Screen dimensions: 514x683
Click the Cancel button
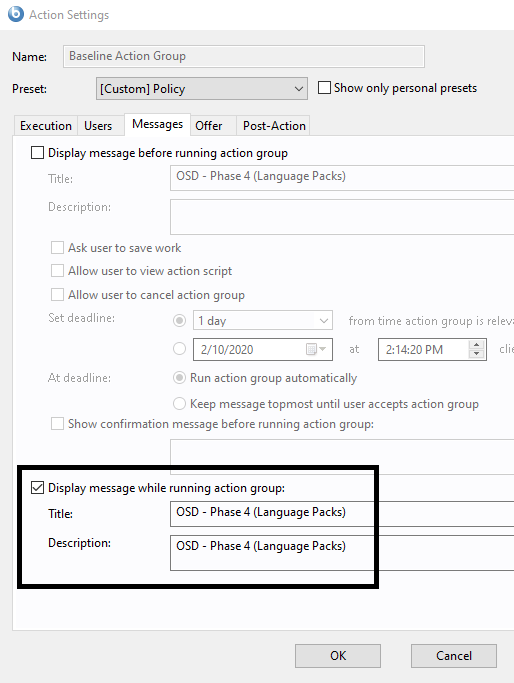pos(454,656)
